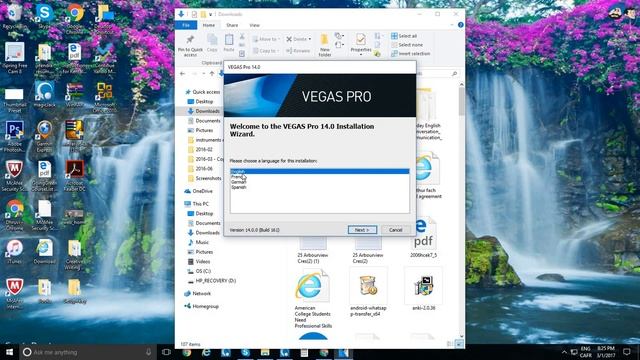Open Action Center notification icon

[627, 352]
